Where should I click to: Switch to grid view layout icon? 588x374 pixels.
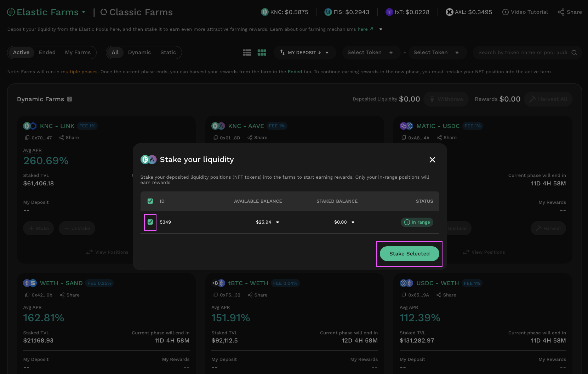(x=262, y=52)
